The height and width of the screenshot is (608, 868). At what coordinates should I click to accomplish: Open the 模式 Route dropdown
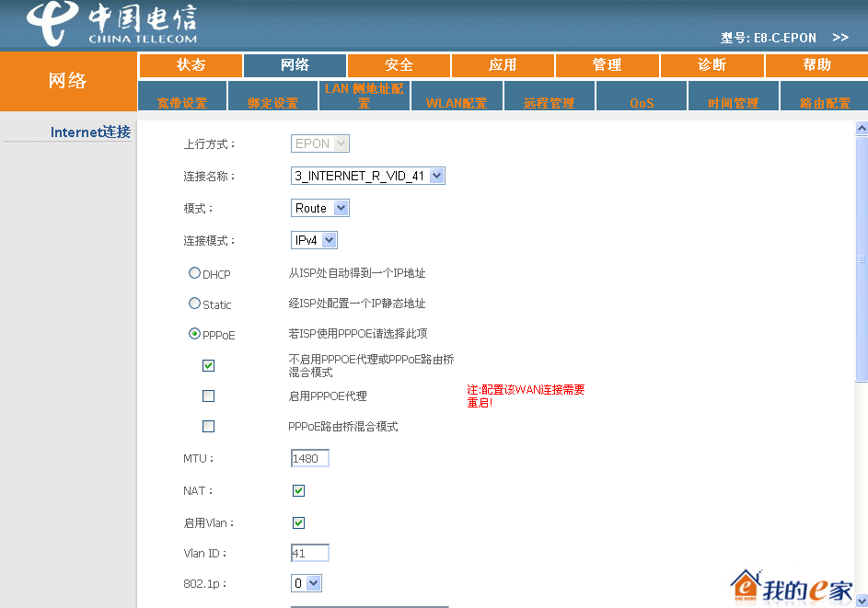pos(320,208)
